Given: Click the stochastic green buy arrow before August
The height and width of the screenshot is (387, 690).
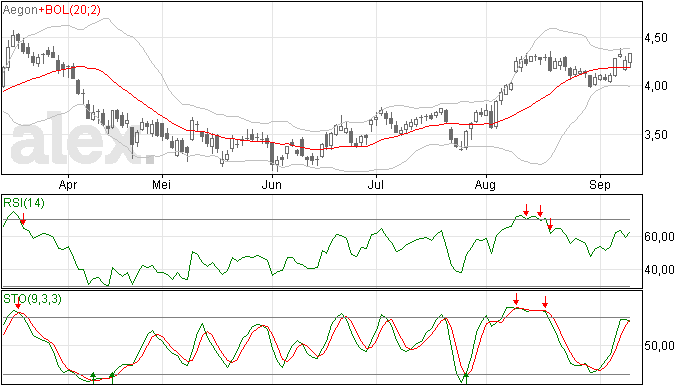Looking at the screenshot, I should pyautogui.click(x=466, y=377).
